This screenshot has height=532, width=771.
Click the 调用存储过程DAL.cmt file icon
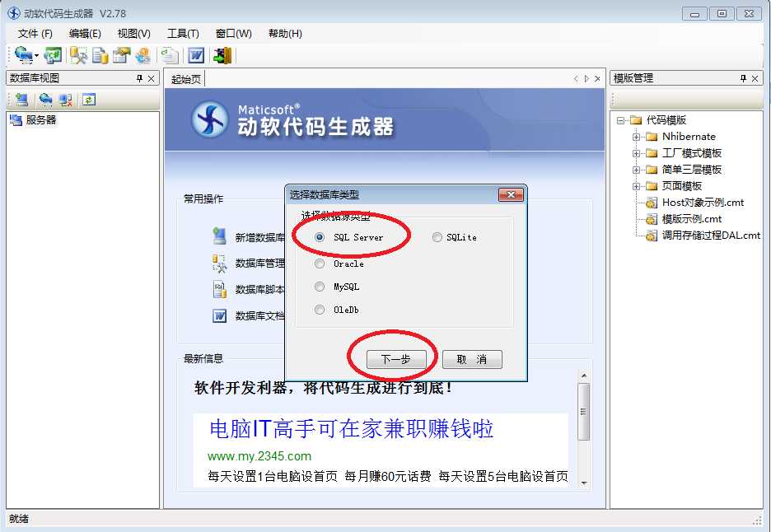point(651,236)
